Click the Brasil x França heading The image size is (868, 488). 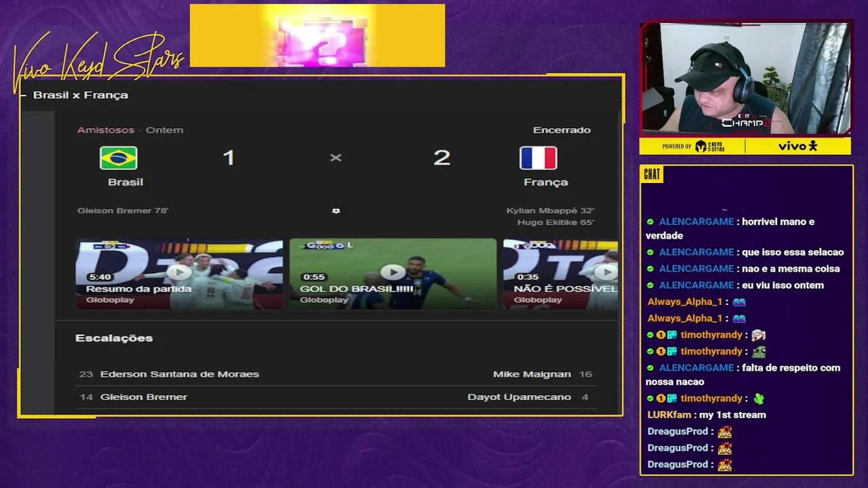click(x=81, y=95)
